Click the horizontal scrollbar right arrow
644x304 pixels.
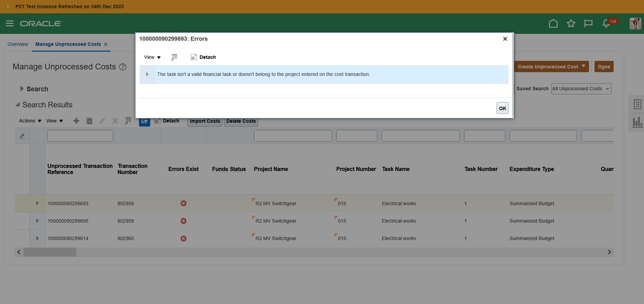(x=609, y=252)
